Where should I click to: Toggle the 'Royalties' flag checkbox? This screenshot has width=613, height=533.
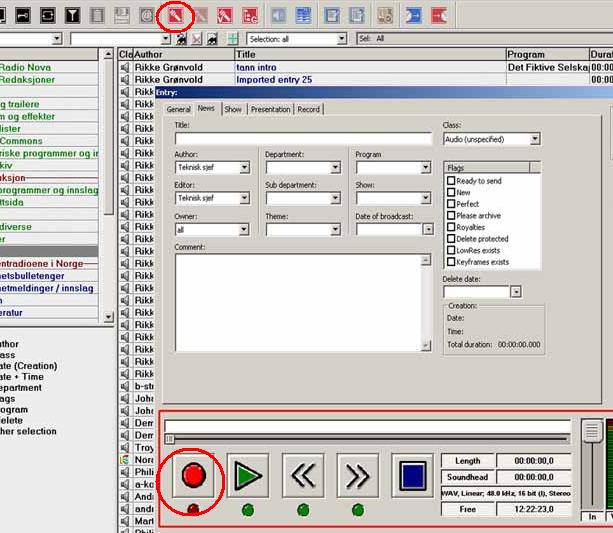(451, 227)
